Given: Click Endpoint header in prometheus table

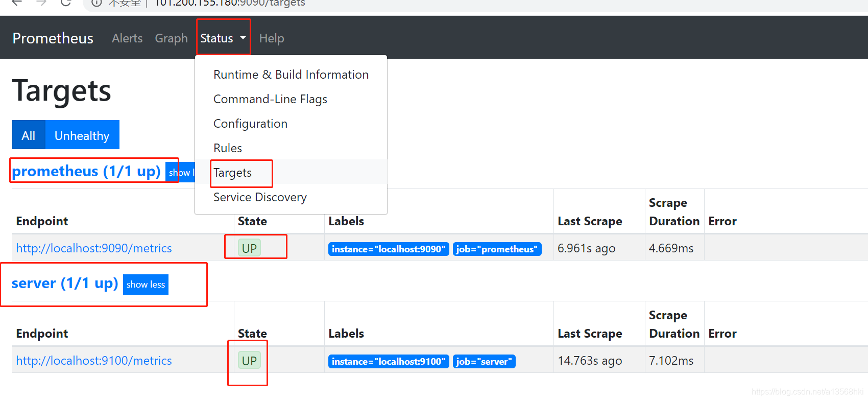Looking at the screenshot, I should [x=42, y=221].
